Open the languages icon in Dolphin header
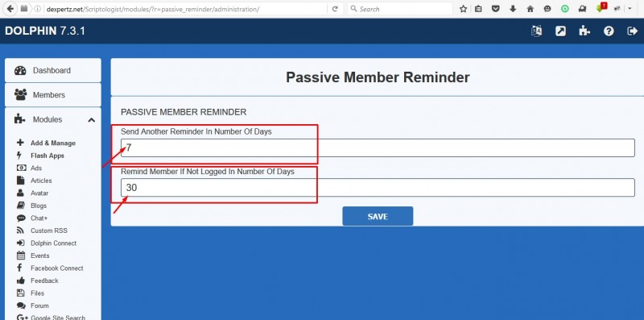The height and width of the screenshot is (320, 644). 536,31
